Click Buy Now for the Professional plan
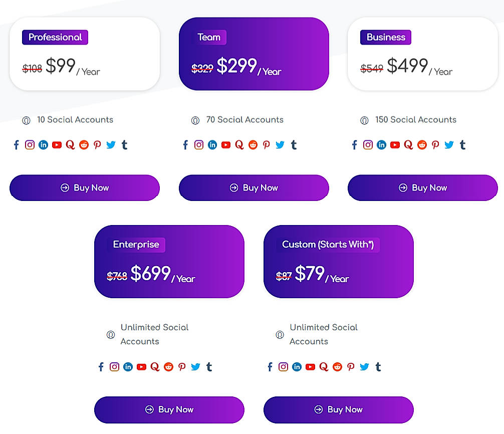The image size is (504, 434). coord(84,187)
